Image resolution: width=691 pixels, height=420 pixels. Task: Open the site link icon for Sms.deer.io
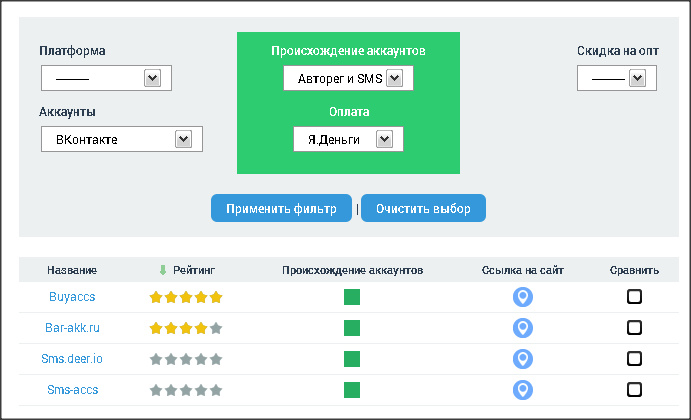[x=523, y=359]
